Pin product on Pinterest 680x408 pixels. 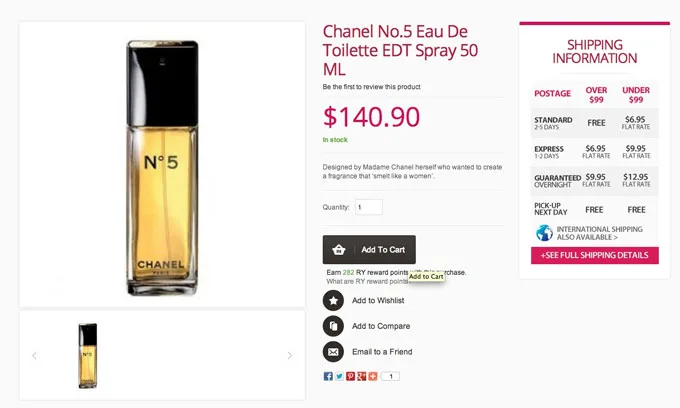coord(350,376)
